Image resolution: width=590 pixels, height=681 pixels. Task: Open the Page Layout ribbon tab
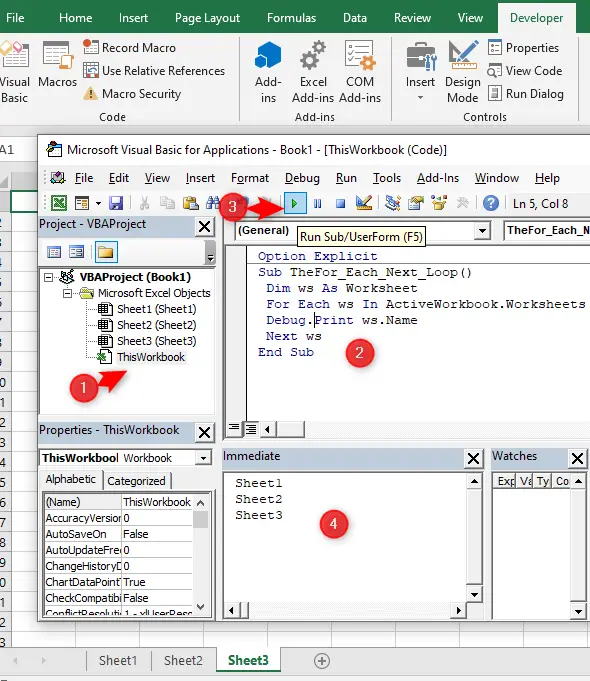(207, 18)
